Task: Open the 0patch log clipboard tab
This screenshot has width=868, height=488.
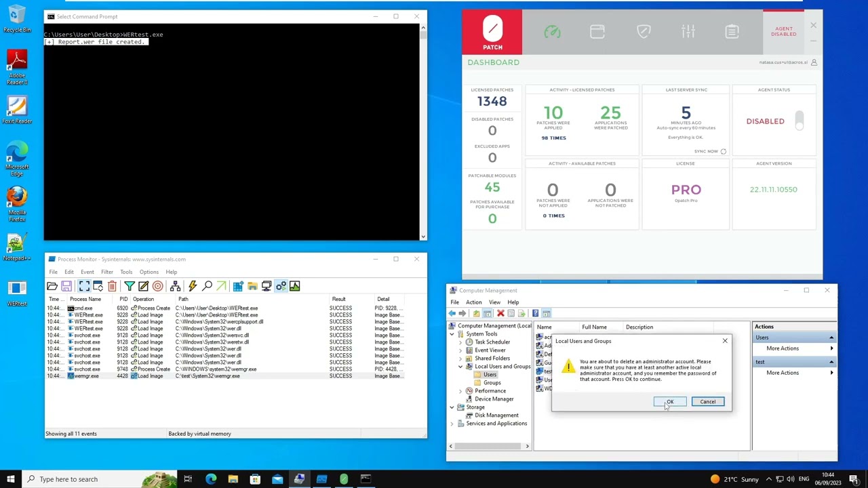Action: pos(732,31)
